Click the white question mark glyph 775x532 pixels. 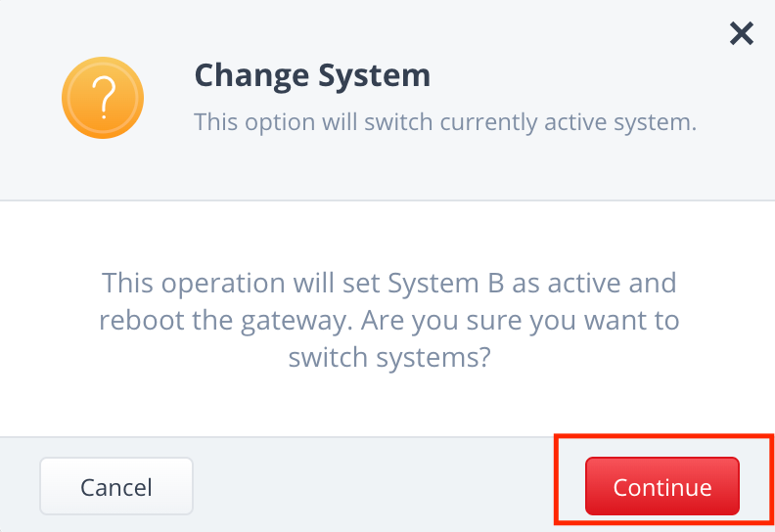104,98
